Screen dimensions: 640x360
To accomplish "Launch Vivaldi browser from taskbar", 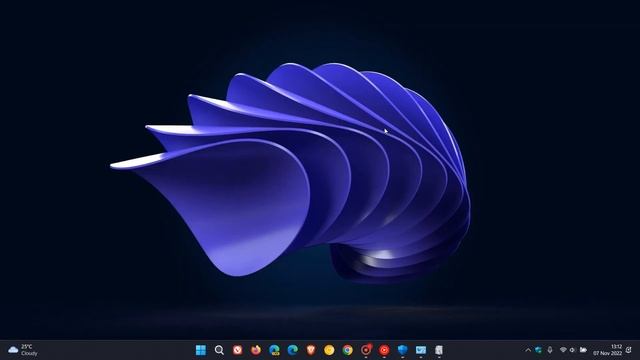I will (x=238, y=350).
